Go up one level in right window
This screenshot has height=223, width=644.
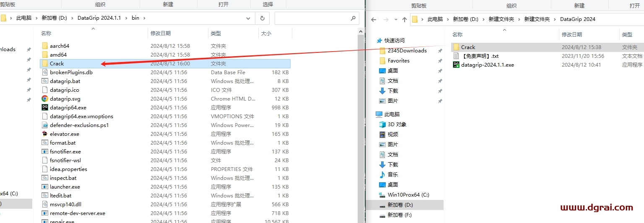click(x=405, y=19)
